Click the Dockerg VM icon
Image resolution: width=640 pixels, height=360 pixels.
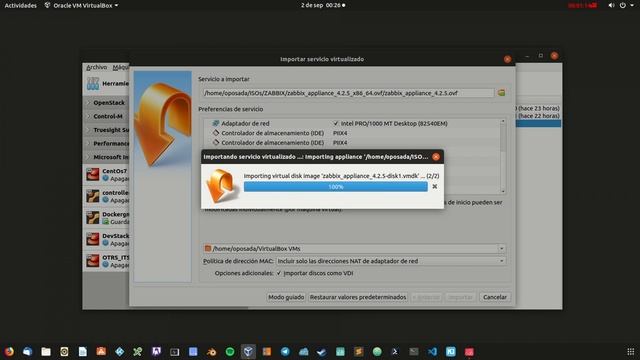tap(93, 218)
